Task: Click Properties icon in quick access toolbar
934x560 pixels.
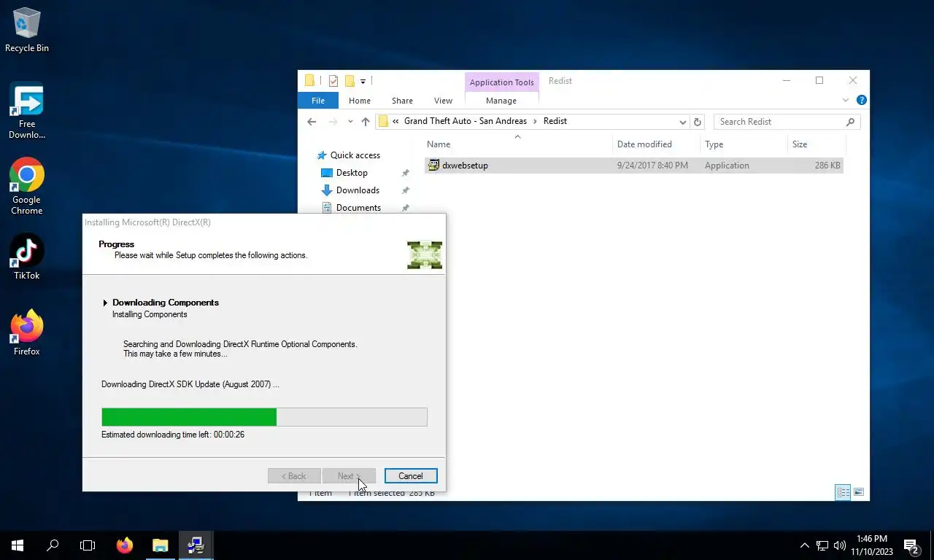Action: (x=333, y=81)
